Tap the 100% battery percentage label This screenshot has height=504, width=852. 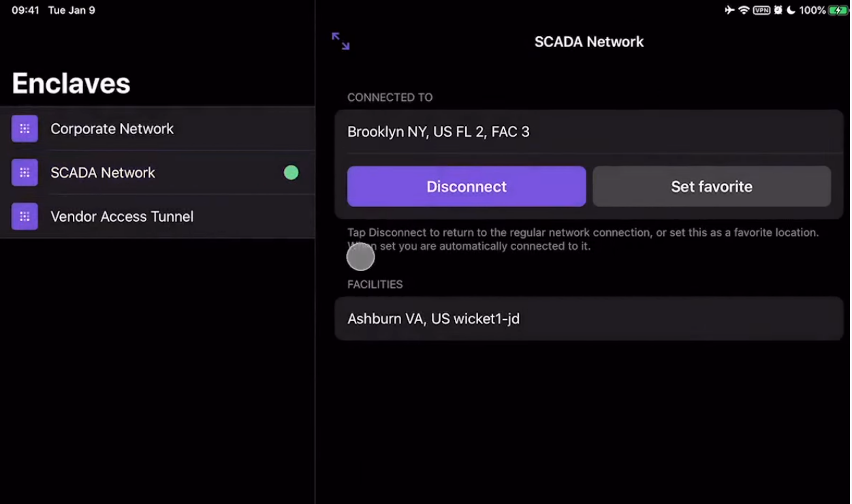pyautogui.click(x=812, y=10)
